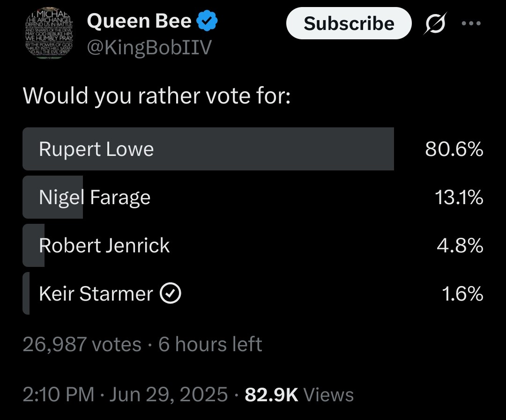Viewport: 506px width, 420px height.
Task: Click the 80.6% result figure
Action: (x=454, y=149)
